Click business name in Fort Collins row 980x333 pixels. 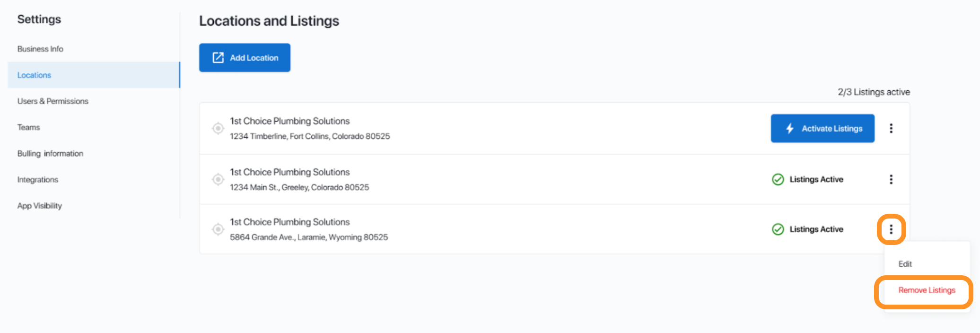pos(290,121)
